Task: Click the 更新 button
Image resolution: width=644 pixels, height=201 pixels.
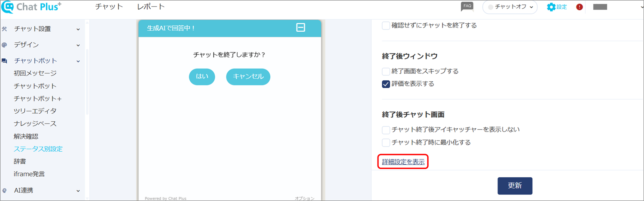Action: click(515, 186)
